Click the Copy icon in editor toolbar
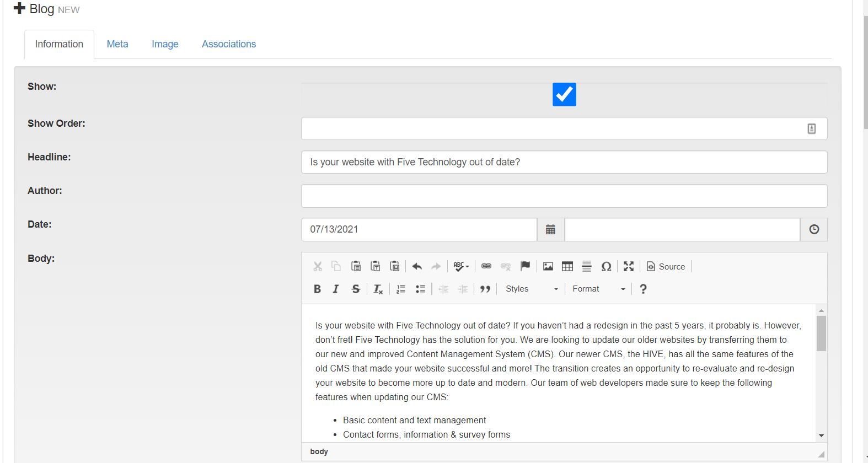The height and width of the screenshot is (463, 868). coord(336,267)
